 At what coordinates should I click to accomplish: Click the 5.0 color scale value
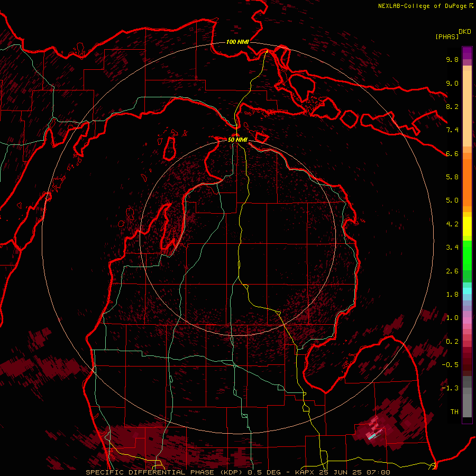pyautogui.click(x=452, y=200)
